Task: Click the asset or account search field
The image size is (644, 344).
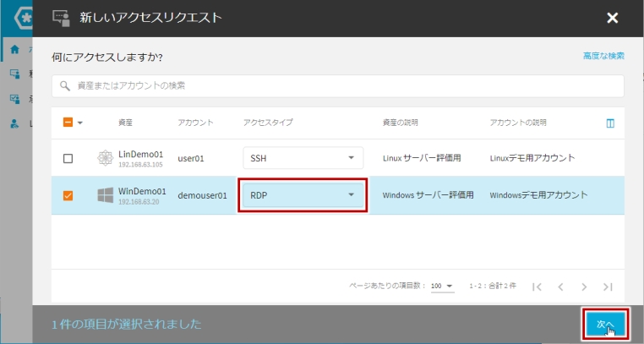Action: 337,86
